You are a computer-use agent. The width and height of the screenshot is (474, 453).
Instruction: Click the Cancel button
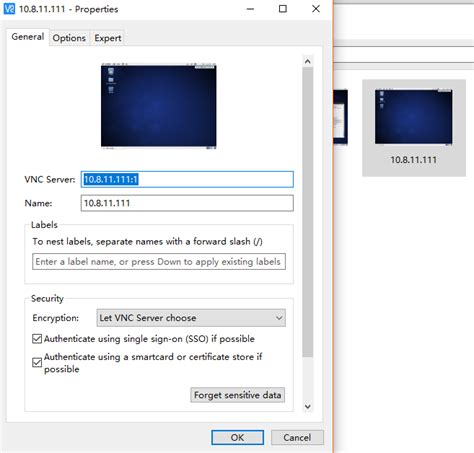297,437
